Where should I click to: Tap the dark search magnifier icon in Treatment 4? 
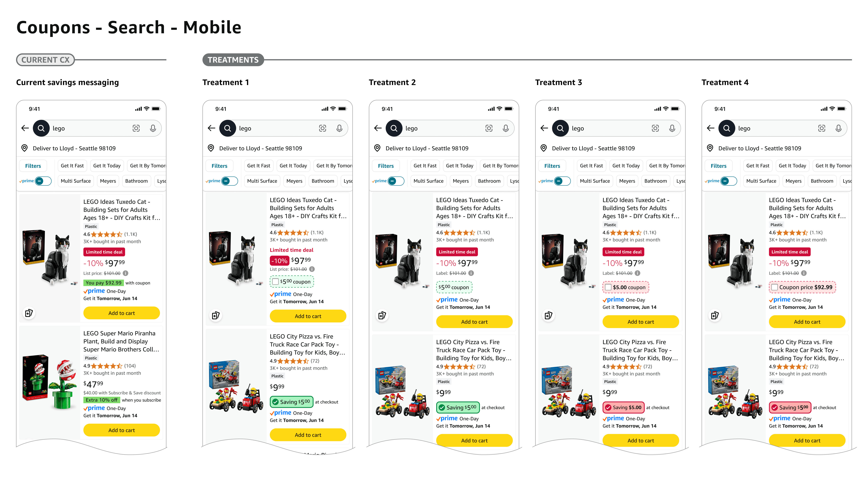(x=727, y=128)
